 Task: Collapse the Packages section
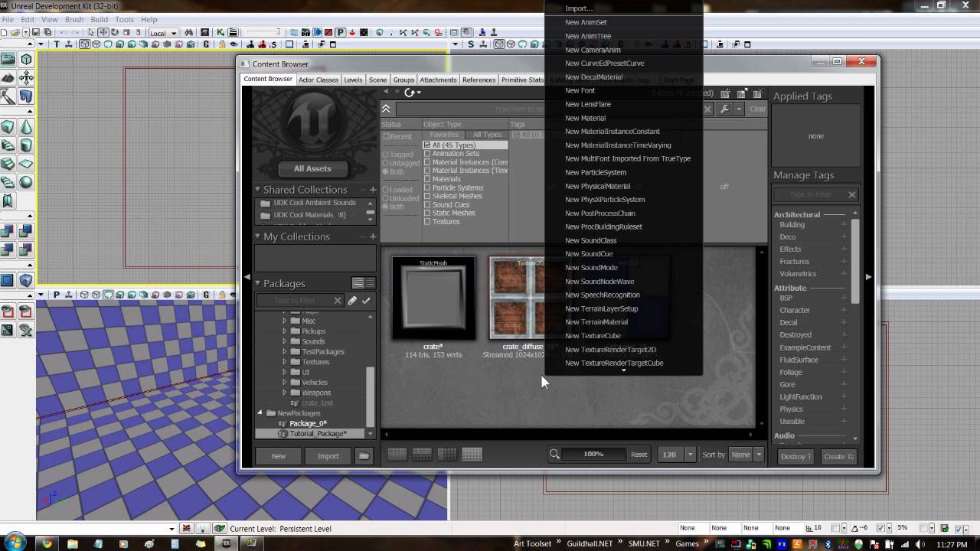click(x=258, y=283)
